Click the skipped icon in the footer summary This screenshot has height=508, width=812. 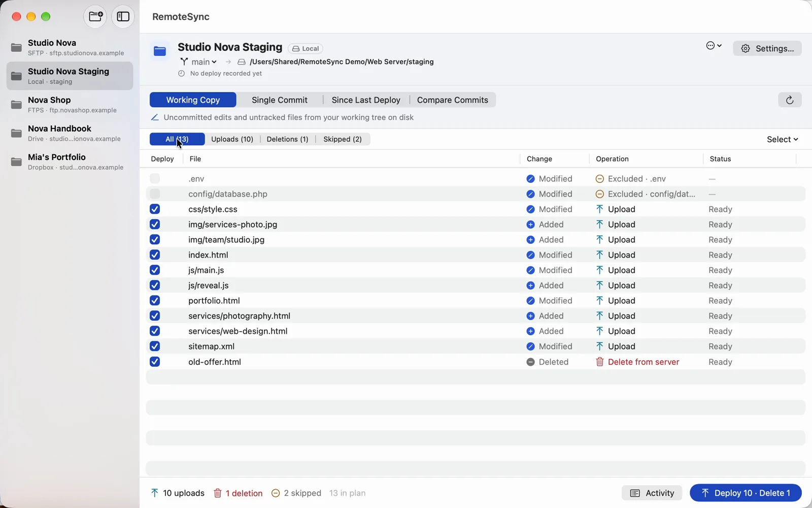coord(276,493)
